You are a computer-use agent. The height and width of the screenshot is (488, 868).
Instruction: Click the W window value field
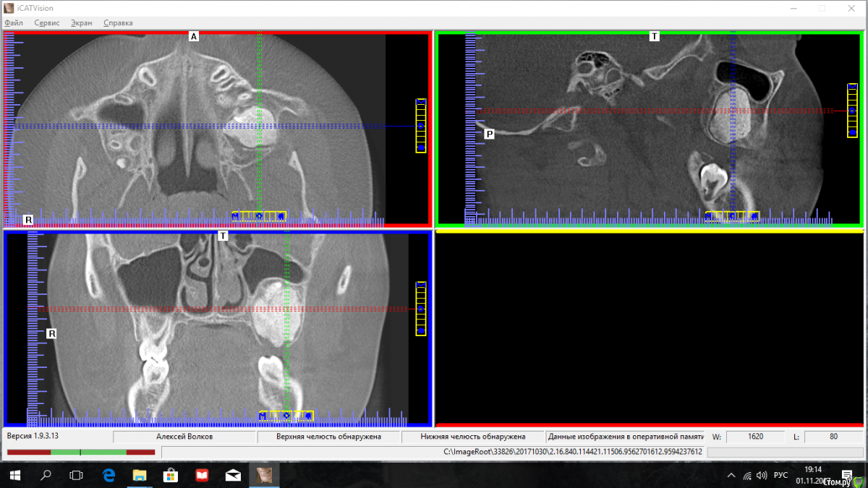pyautogui.click(x=755, y=437)
